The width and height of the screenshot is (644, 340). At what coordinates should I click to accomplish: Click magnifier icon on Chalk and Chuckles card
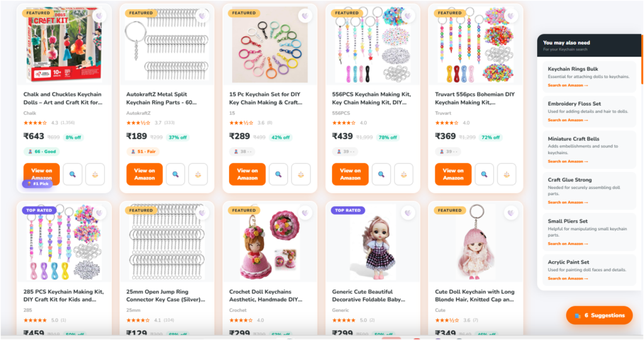(x=72, y=174)
